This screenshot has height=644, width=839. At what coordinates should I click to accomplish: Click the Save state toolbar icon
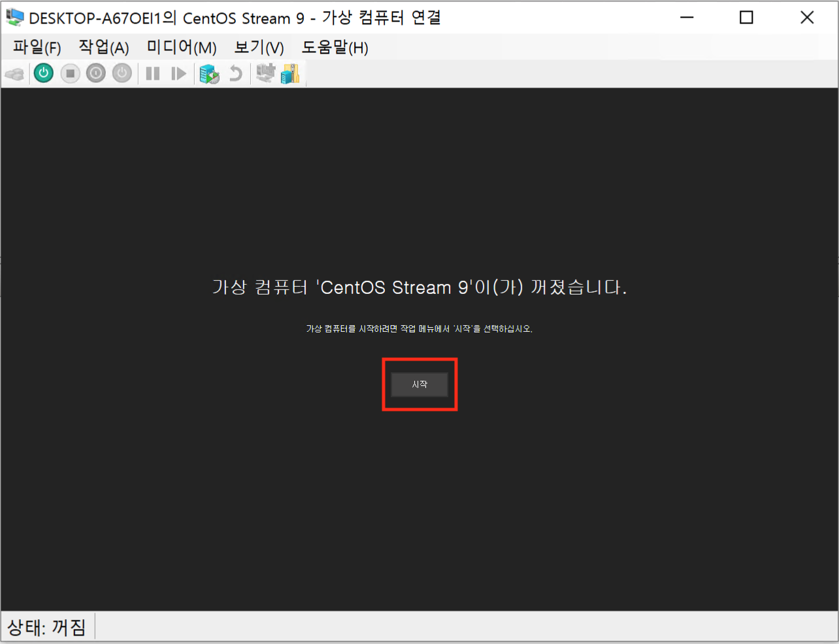click(122, 73)
